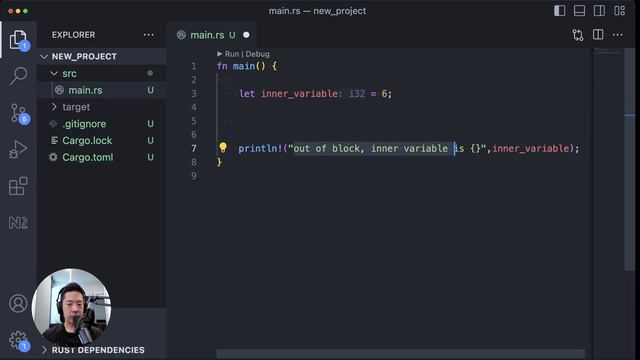Click the minimap at editor top right

tap(607, 51)
